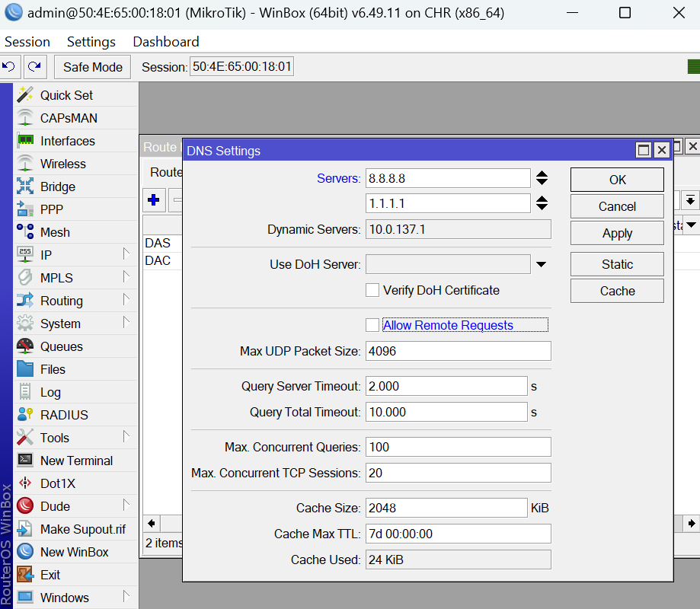Open Log sidebar entry

coord(75,392)
